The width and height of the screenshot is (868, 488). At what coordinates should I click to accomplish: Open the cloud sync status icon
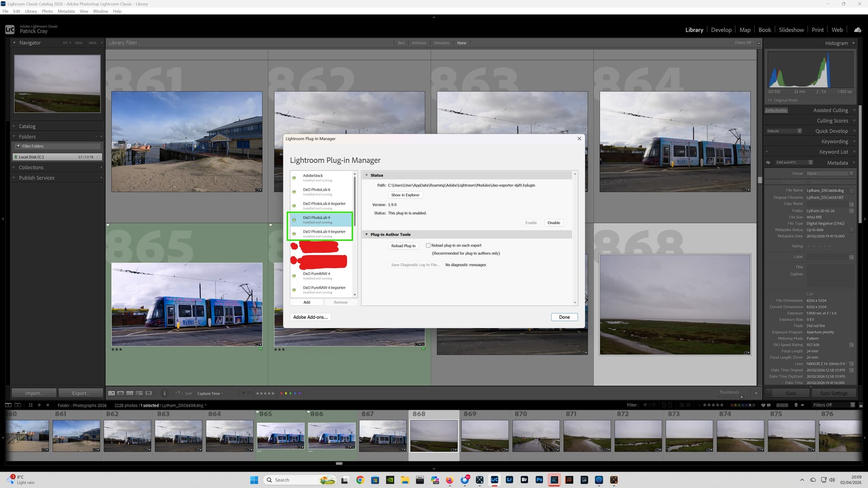(858, 30)
